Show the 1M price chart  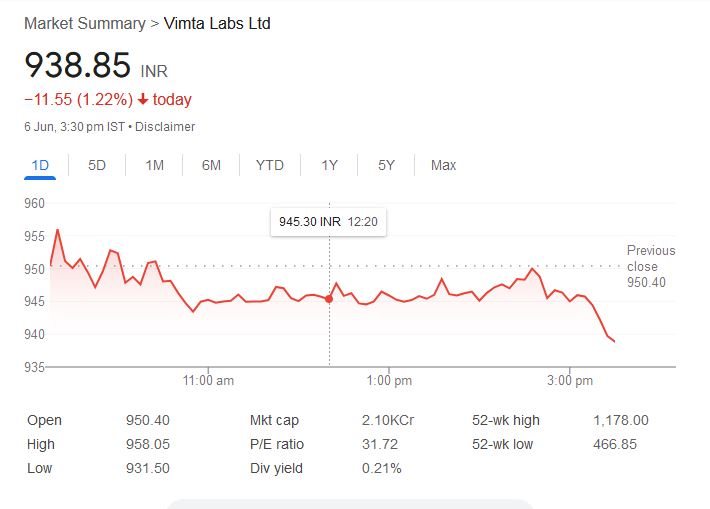coord(154,165)
